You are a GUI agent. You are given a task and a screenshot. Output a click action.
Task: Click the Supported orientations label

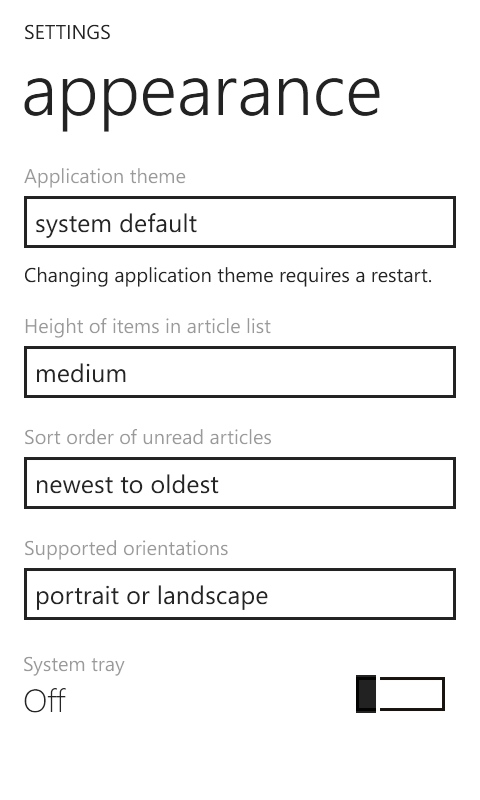(x=126, y=548)
